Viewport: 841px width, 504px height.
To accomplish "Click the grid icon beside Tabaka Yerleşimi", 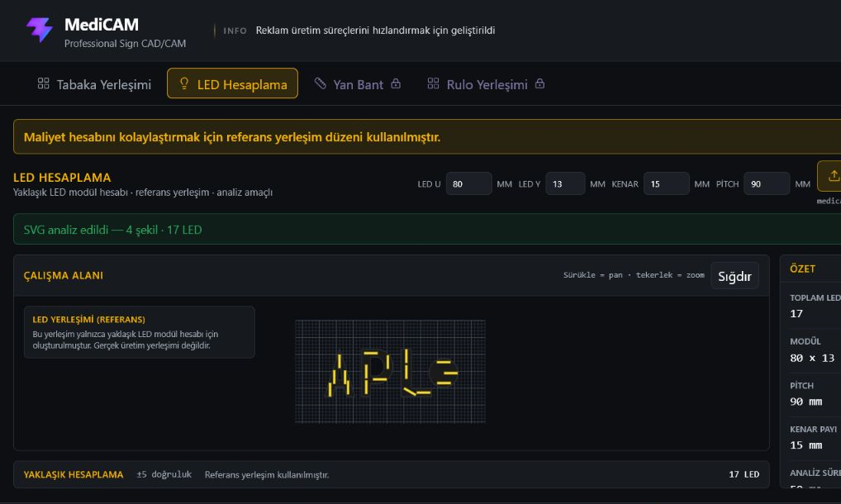I will (x=44, y=83).
